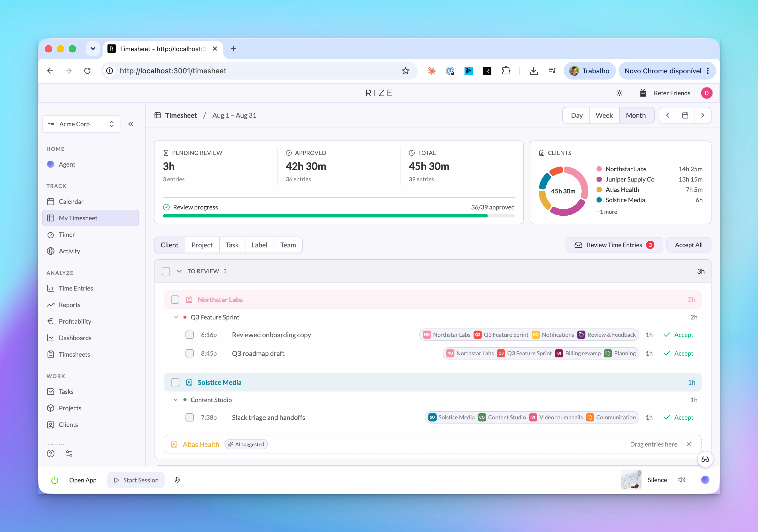
Task: Open the Acme Corp workspace switcher
Action: (x=81, y=124)
